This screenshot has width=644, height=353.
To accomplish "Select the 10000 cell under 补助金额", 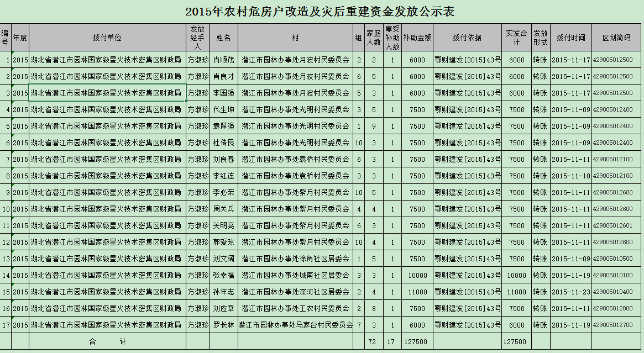I will (x=417, y=276).
